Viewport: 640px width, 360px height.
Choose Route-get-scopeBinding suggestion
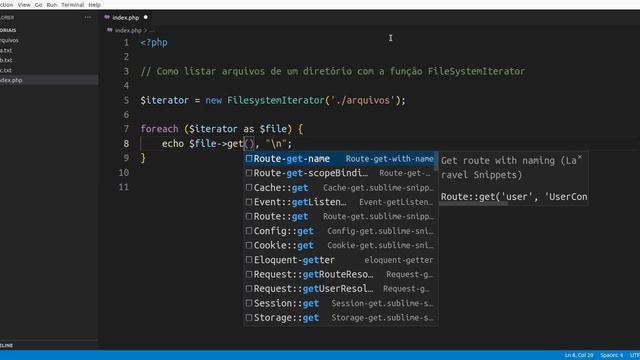point(340,173)
